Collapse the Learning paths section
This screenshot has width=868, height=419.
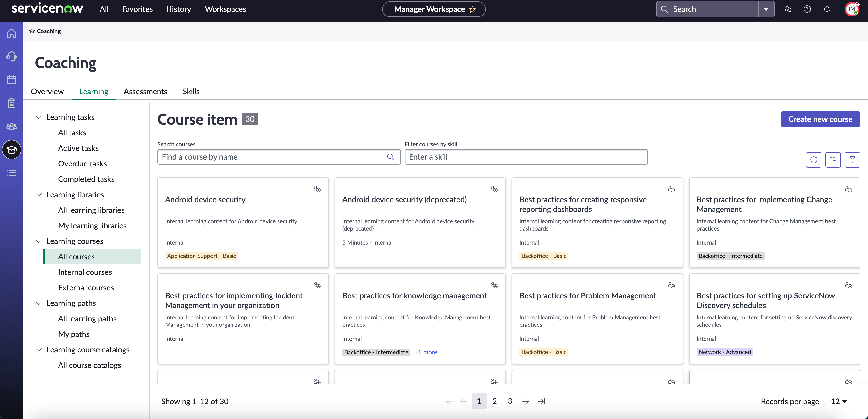pyautogui.click(x=39, y=303)
